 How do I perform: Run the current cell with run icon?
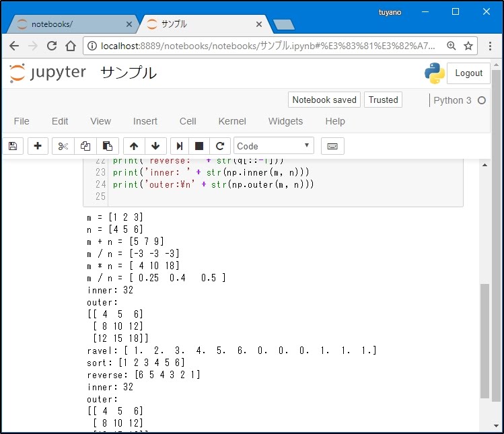(x=180, y=146)
